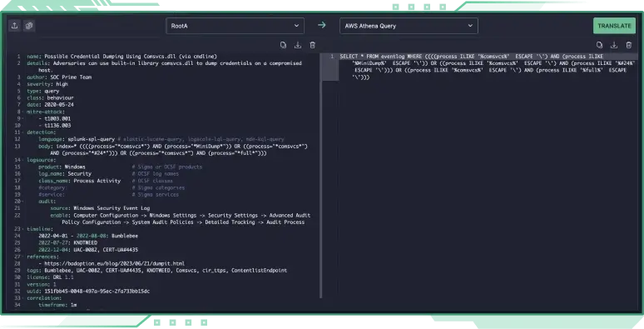Click the 'version: 1' line

(42, 285)
